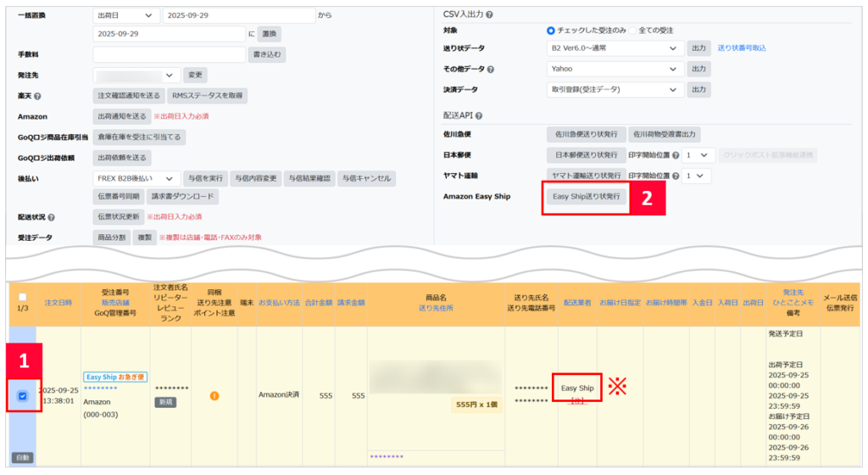Click the Easy Ship お急ぎ便 badge
868x475 pixels.
114,377
